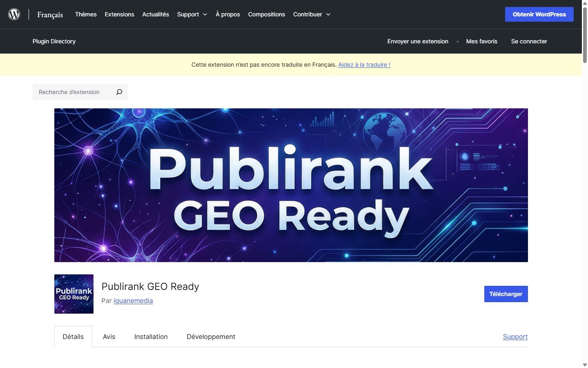Click the scrollbar up arrow
588x368 pixels.
coord(585,3)
